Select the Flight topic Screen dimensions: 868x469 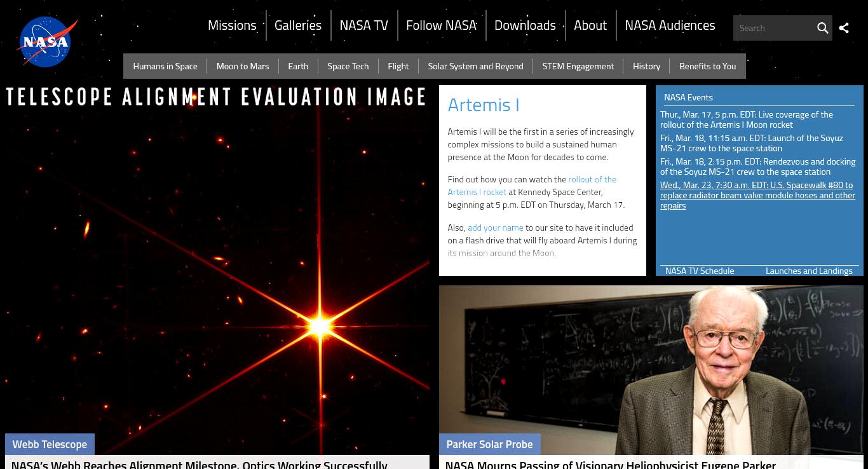coord(398,66)
